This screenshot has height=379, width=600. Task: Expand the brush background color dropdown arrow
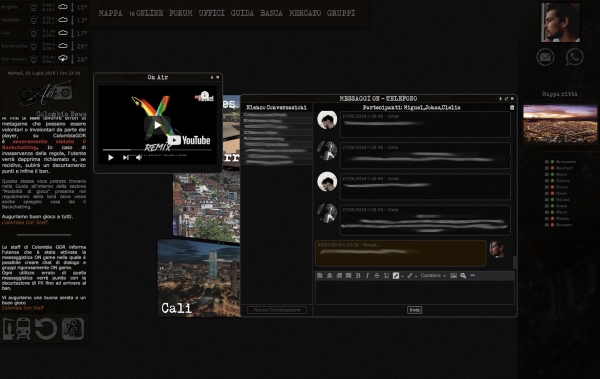[416, 276]
